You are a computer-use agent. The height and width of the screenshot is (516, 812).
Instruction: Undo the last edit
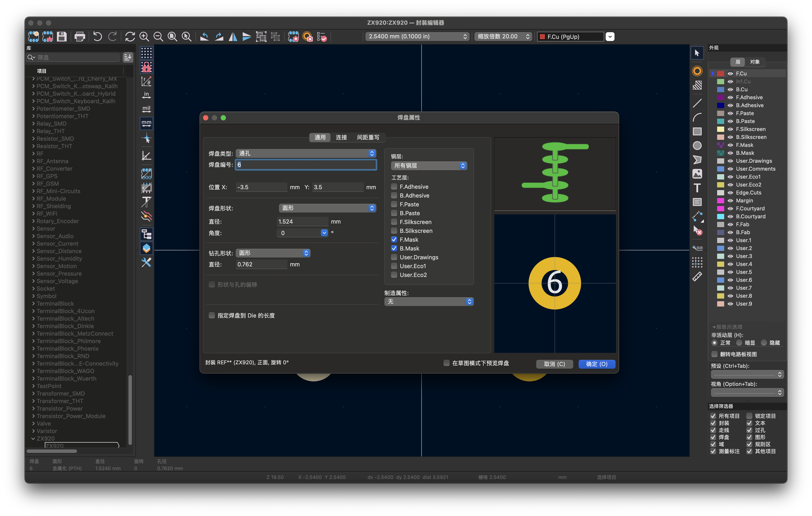98,36
